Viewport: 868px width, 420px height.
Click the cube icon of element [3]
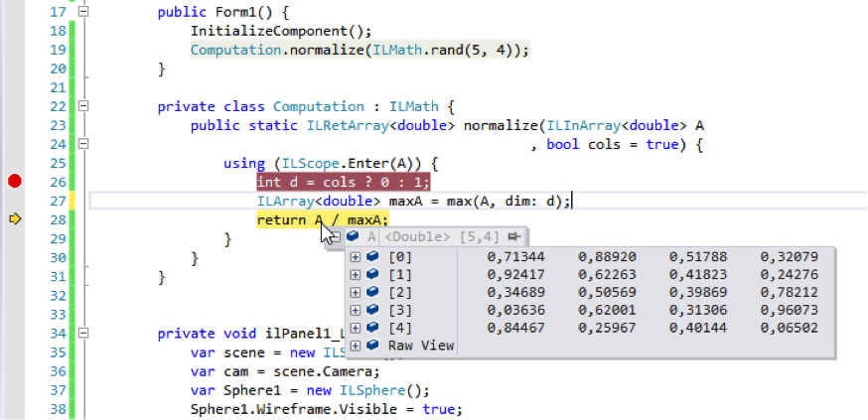pyautogui.click(x=372, y=310)
